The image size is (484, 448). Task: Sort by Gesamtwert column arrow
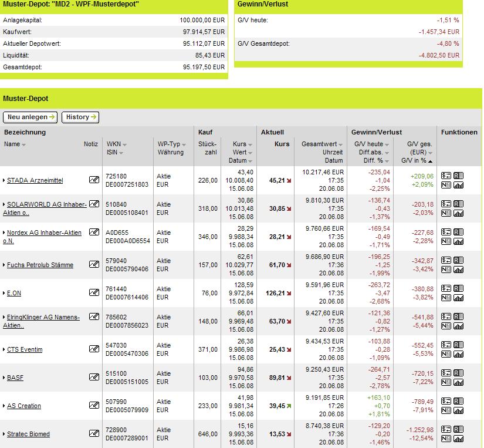click(340, 144)
